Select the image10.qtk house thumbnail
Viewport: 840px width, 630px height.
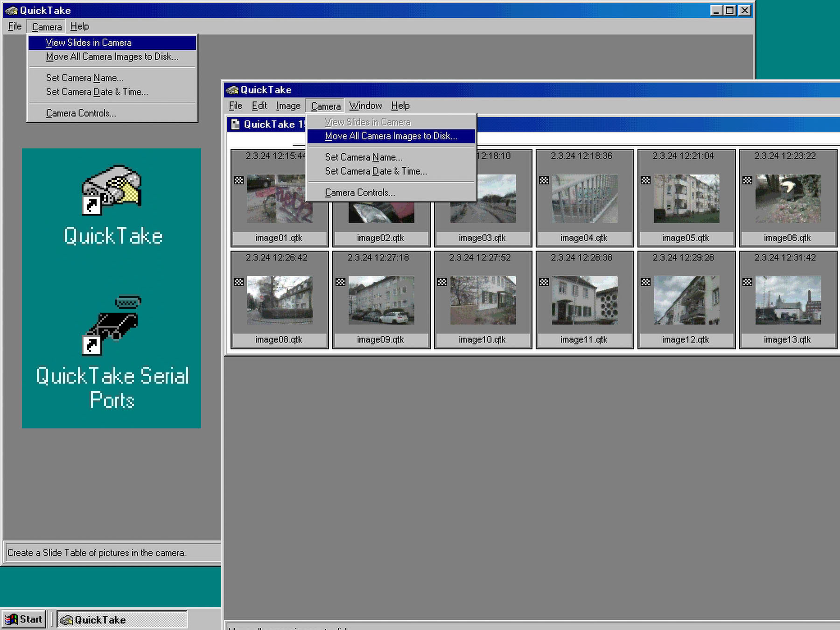tap(483, 301)
